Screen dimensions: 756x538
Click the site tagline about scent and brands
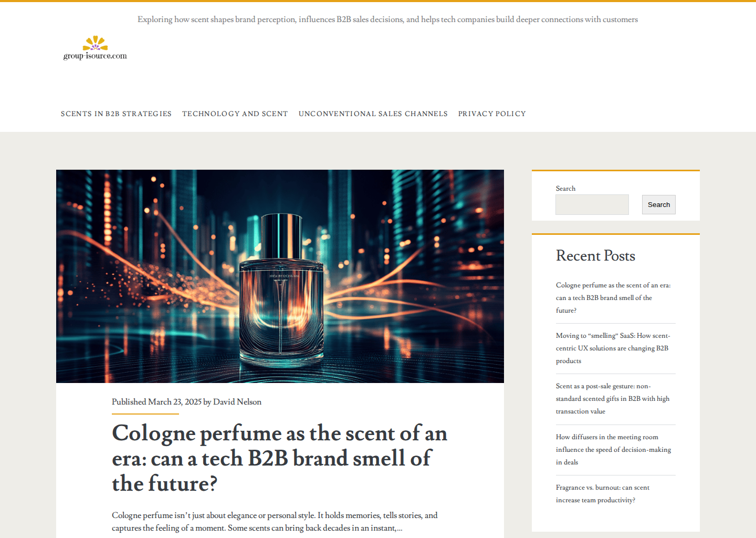coord(387,19)
